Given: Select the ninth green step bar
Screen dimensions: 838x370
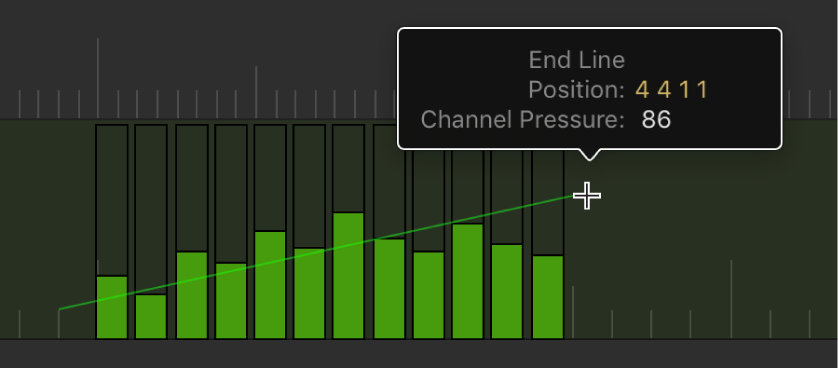Looking at the screenshot, I should pos(429,295).
